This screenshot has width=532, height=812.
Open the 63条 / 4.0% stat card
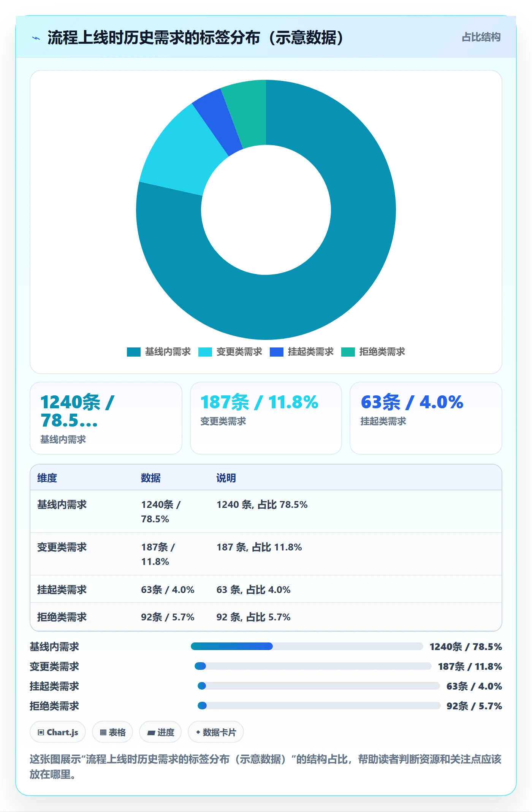click(x=426, y=418)
